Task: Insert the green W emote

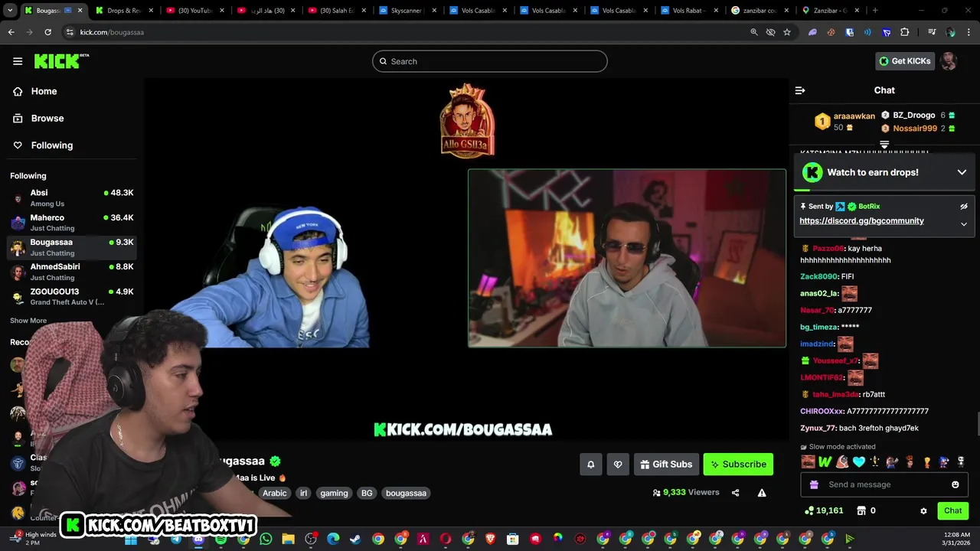Action: [x=825, y=461]
